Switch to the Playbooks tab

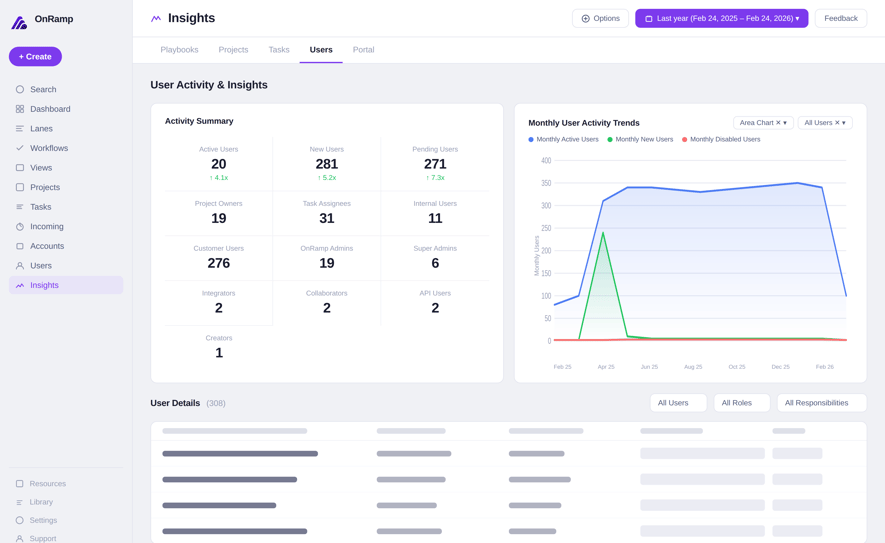pos(179,50)
